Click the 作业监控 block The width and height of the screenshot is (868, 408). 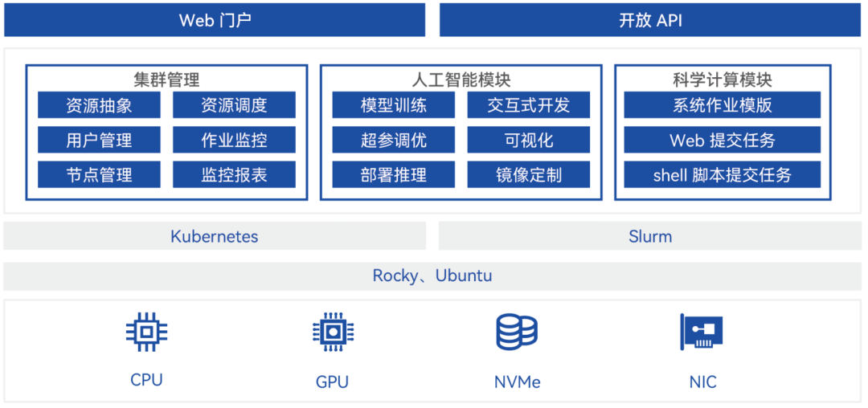pos(234,140)
